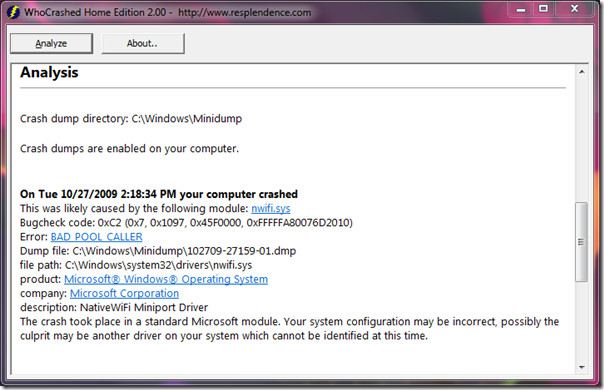Click the scrollbar down arrow

pos(582,367)
